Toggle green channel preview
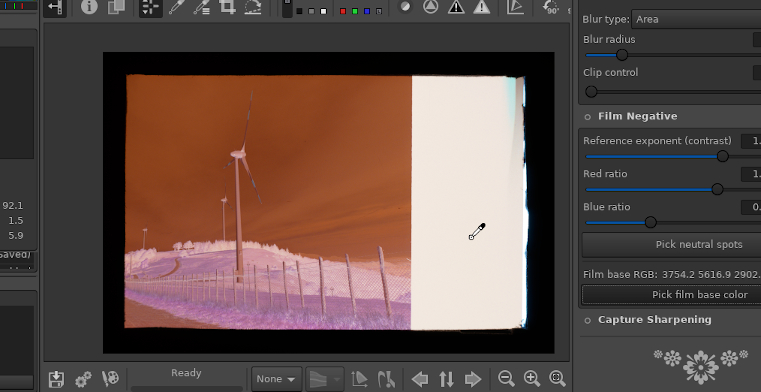The width and height of the screenshot is (761, 392). tap(355, 11)
